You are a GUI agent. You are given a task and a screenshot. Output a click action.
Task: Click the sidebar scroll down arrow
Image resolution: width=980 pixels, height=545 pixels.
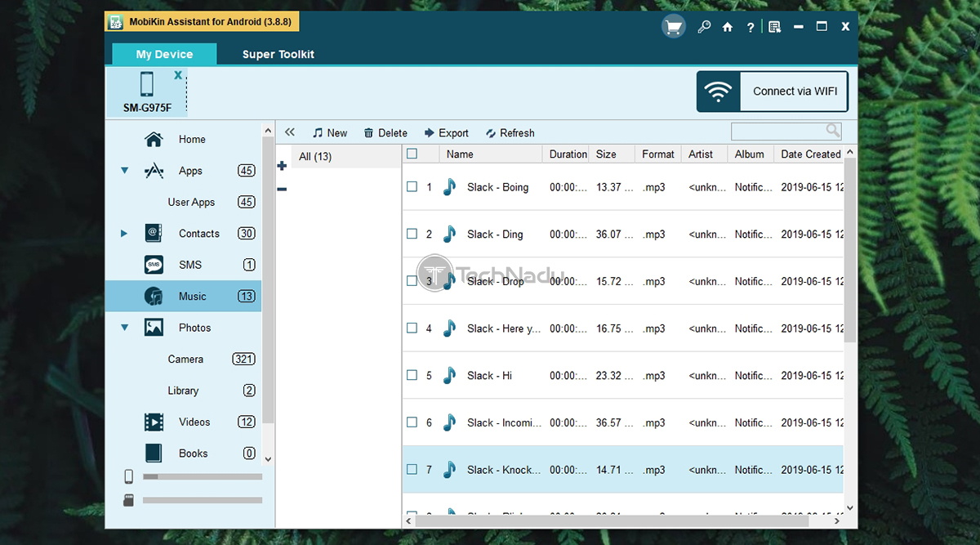[268, 460]
